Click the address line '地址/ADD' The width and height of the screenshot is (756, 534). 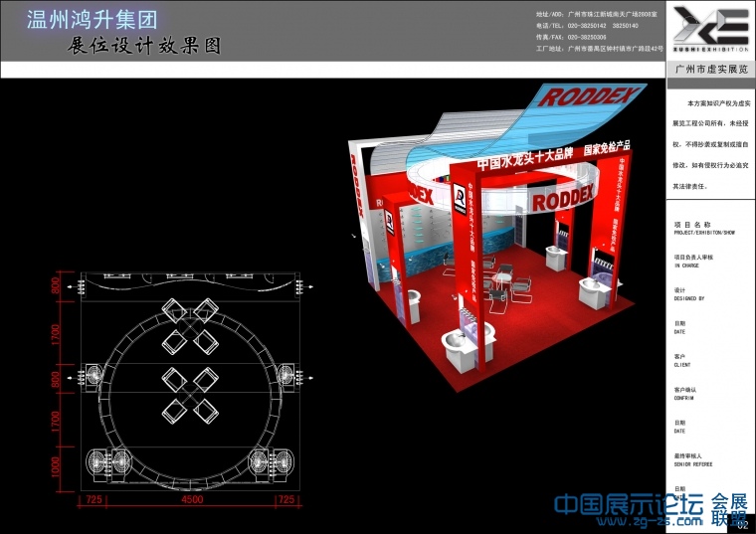tap(596, 15)
